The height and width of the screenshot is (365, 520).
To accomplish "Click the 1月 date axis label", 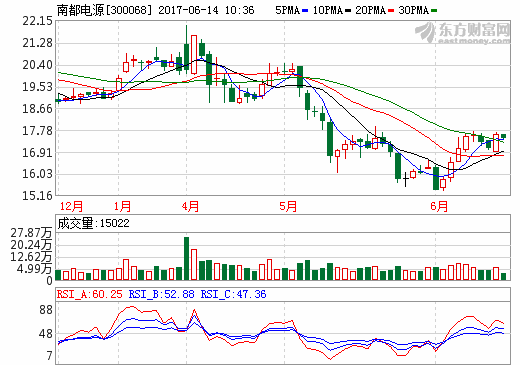I will click(122, 206).
